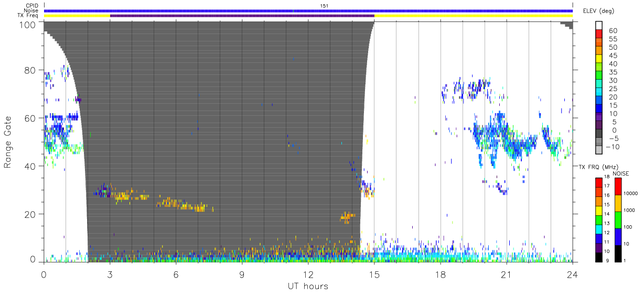Click the 'Range Gate' y-axis title
Image resolution: width=644 pixels, height=297 pixels.
pos(8,142)
